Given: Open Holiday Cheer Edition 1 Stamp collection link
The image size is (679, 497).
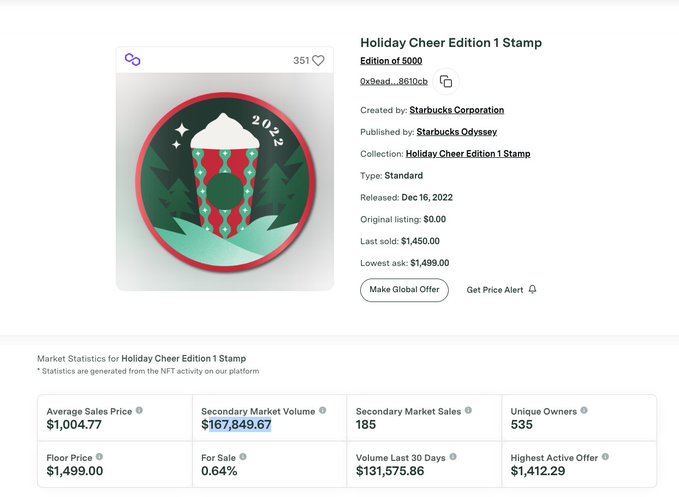Looking at the screenshot, I should coord(467,154).
